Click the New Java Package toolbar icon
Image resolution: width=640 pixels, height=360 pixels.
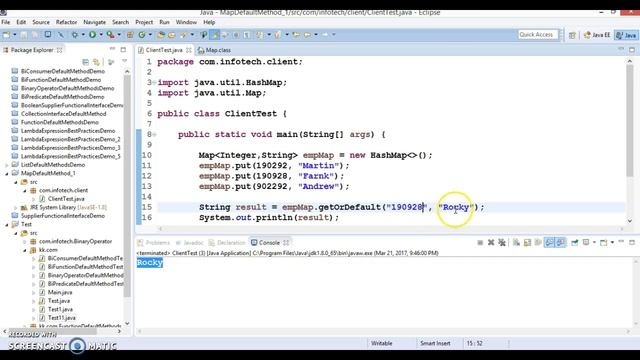[x=130, y=35]
